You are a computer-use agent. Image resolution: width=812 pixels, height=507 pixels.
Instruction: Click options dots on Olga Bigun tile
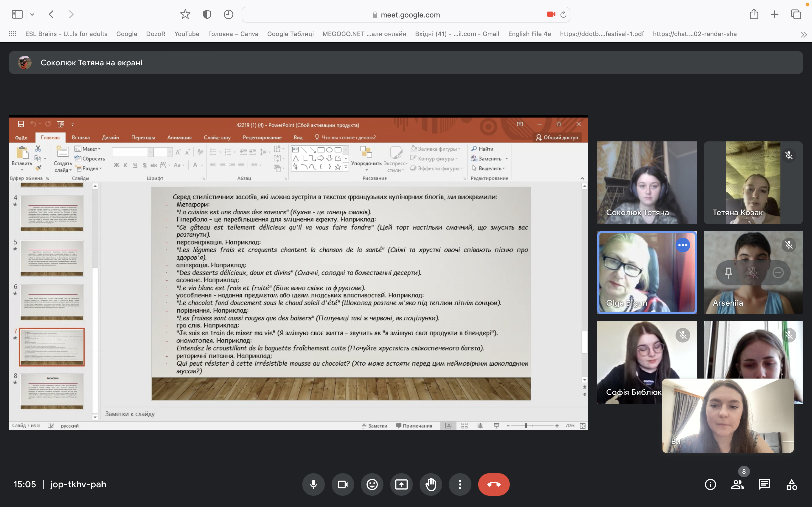coord(683,245)
